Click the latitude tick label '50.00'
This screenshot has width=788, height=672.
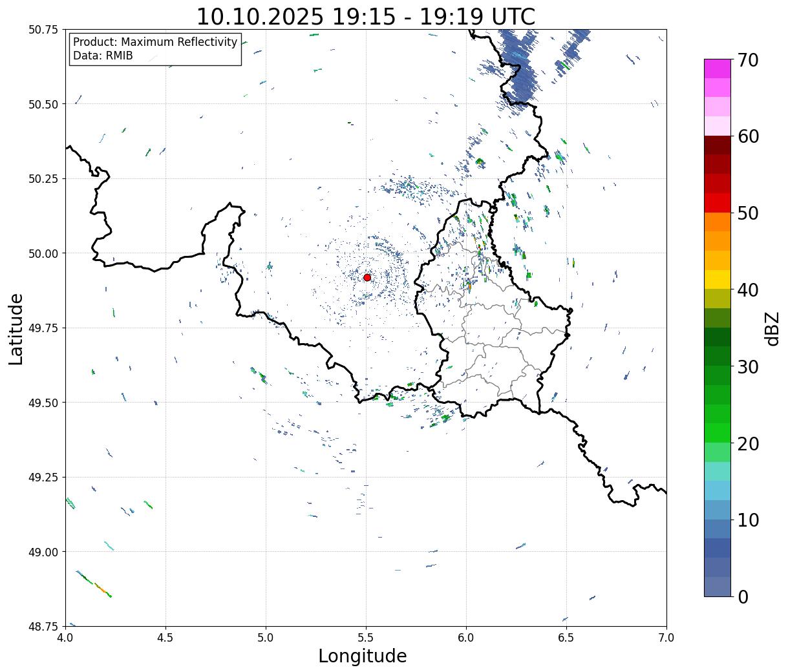click(x=43, y=253)
